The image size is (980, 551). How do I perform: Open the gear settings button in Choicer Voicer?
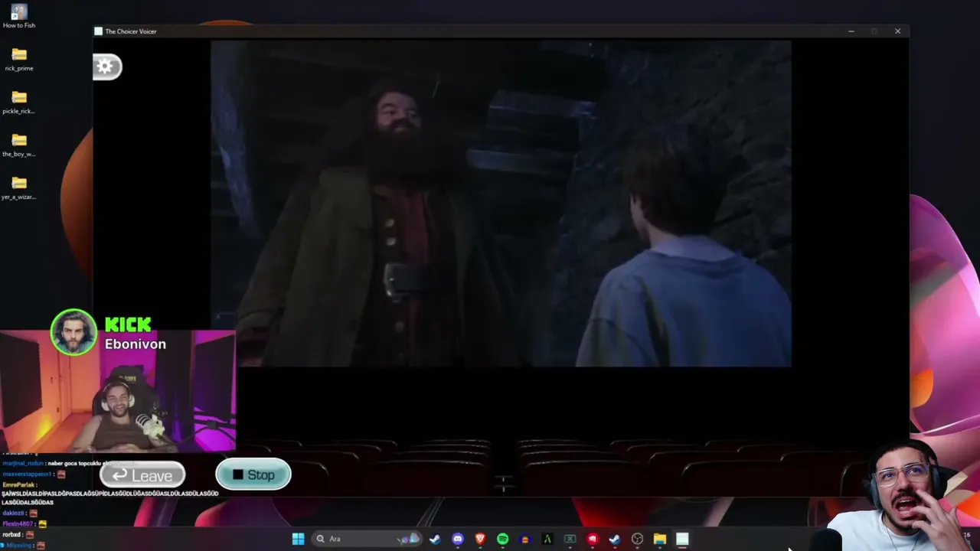(107, 67)
